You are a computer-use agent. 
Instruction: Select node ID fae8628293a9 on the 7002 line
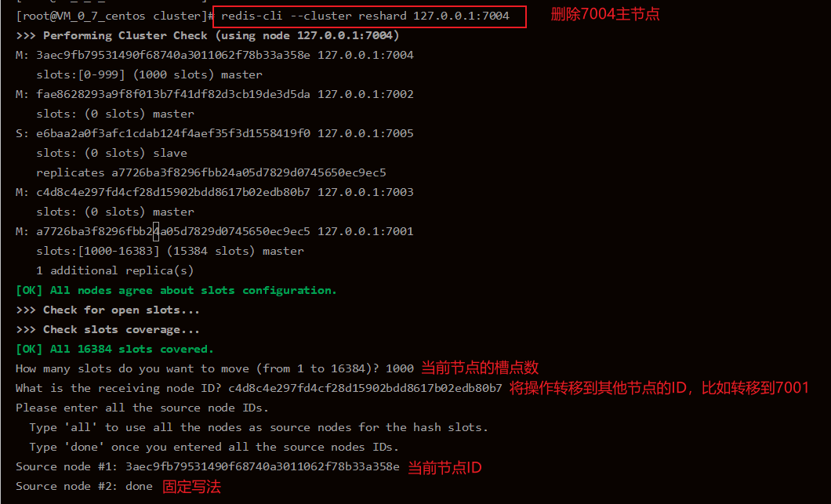pyautogui.click(x=172, y=94)
